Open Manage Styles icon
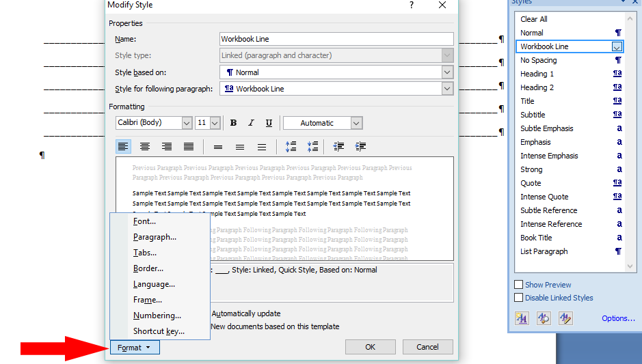 pos(565,318)
